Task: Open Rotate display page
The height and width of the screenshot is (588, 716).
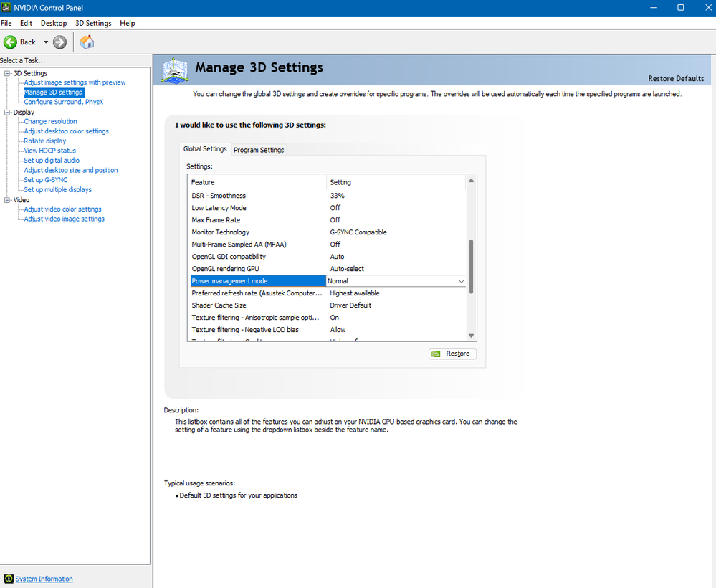Action: point(44,141)
